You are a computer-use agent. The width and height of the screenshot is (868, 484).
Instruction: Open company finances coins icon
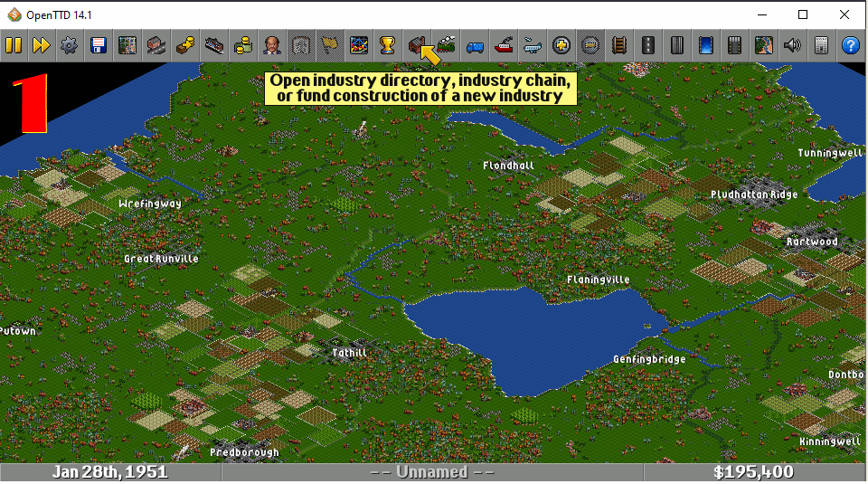(x=242, y=45)
